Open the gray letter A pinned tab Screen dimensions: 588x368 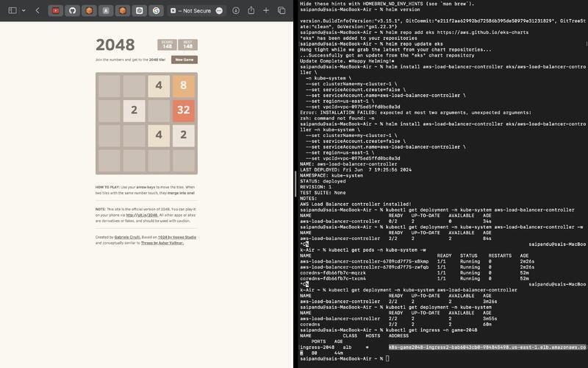[x=106, y=10]
